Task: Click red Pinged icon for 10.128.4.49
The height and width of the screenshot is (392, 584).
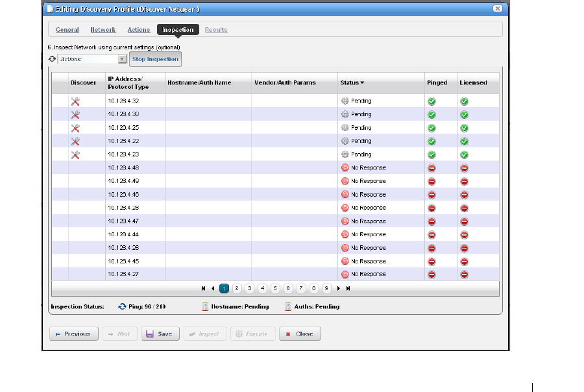Action: coord(432,182)
